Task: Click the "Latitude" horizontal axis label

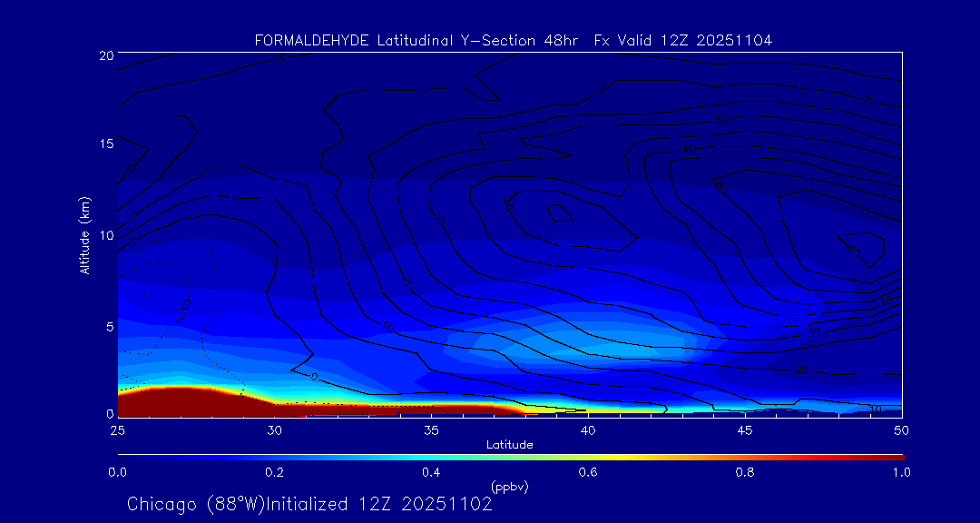Action: (509, 445)
